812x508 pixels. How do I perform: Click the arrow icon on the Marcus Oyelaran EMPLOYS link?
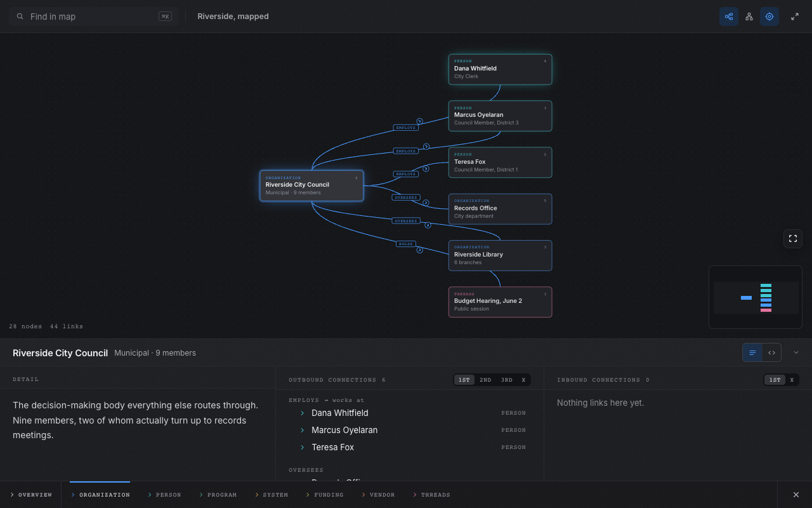(426, 147)
